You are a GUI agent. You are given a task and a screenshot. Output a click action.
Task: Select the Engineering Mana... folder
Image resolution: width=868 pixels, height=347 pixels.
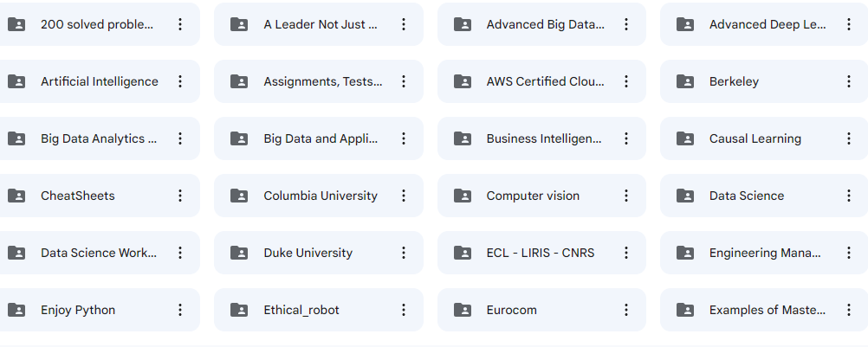pyautogui.click(x=765, y=253)
